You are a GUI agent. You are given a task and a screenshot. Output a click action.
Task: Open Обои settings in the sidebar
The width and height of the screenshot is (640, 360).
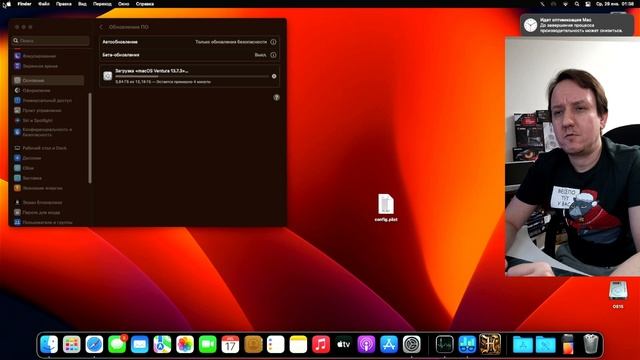[24, 168]
